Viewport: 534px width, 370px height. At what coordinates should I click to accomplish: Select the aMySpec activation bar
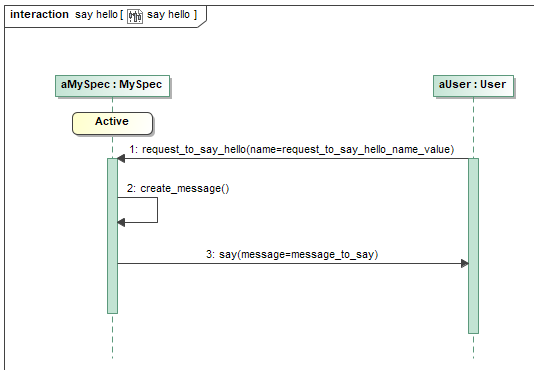(x=112, y=236)
